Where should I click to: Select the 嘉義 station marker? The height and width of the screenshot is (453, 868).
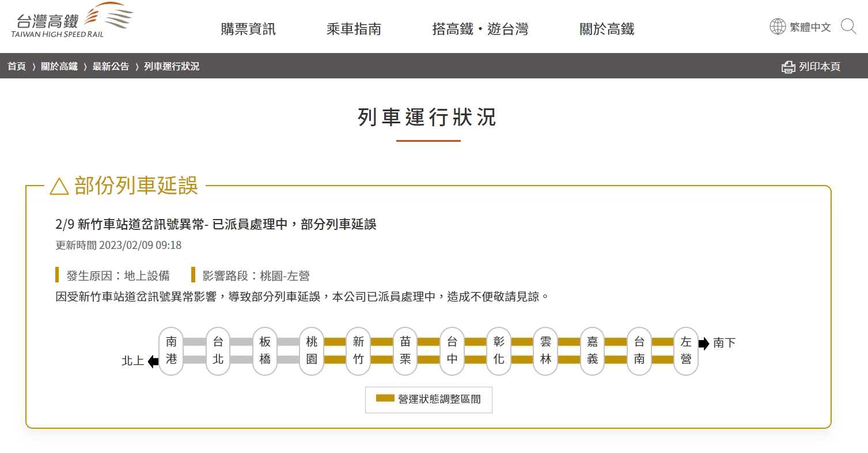(593, 351)
